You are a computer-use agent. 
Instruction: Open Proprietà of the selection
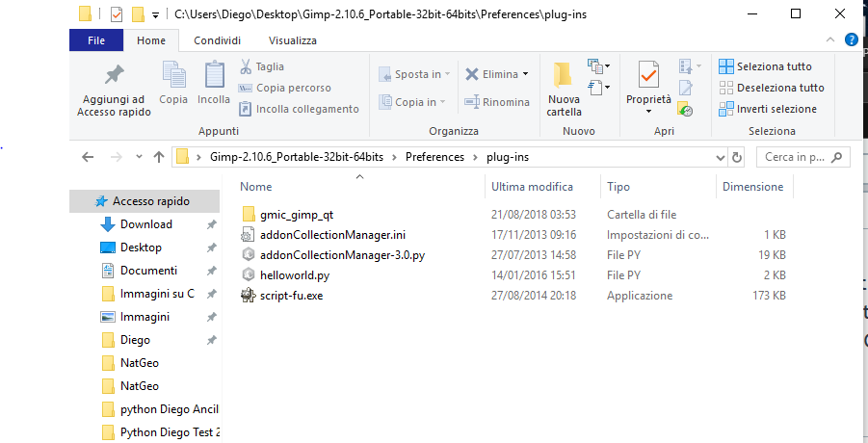tap(648, 83)
